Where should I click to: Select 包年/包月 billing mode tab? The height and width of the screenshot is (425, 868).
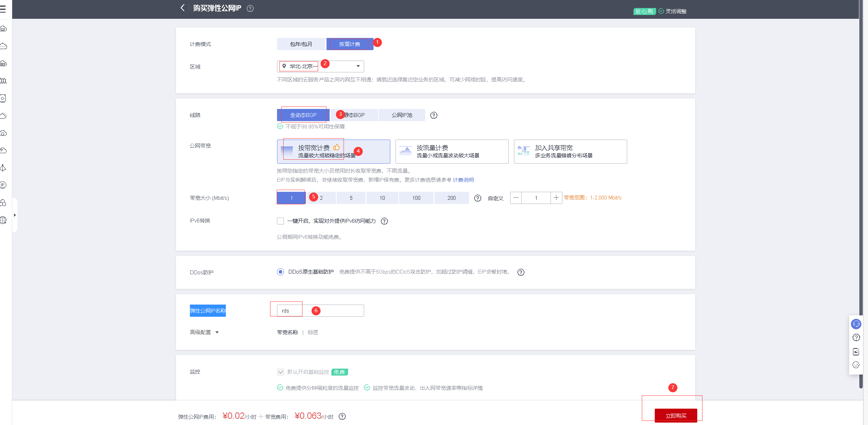(x=301, y=44)
